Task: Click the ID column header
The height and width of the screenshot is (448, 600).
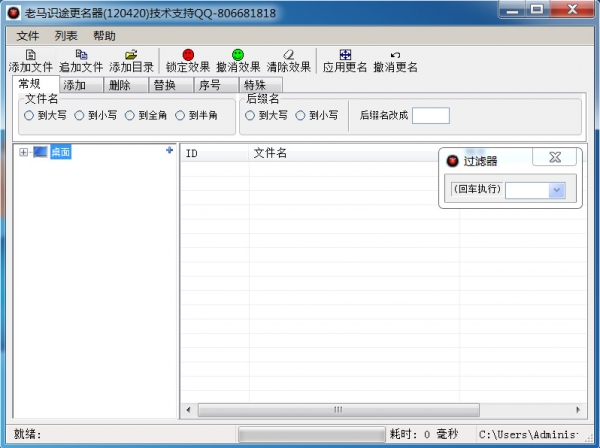Action: coord(215,153)
